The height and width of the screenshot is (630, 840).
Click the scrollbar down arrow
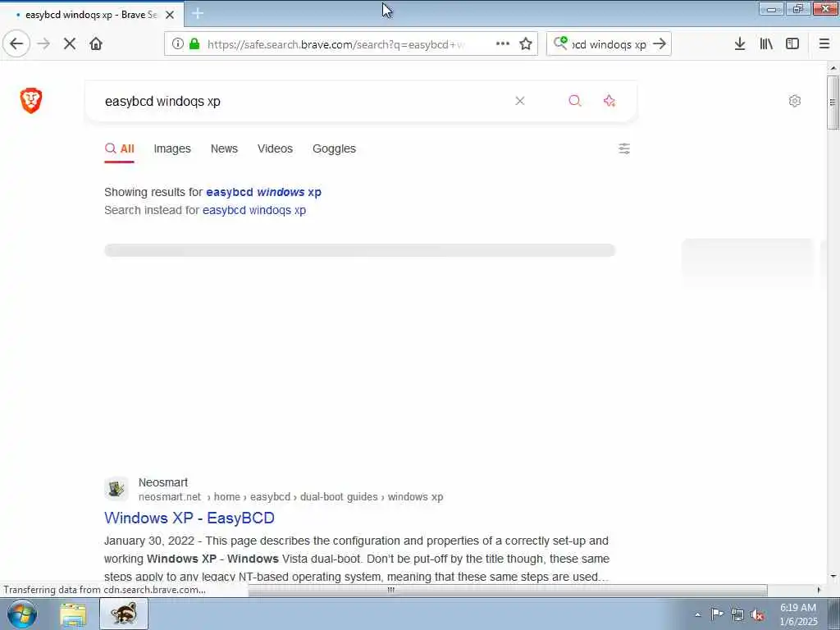[833, 577]
